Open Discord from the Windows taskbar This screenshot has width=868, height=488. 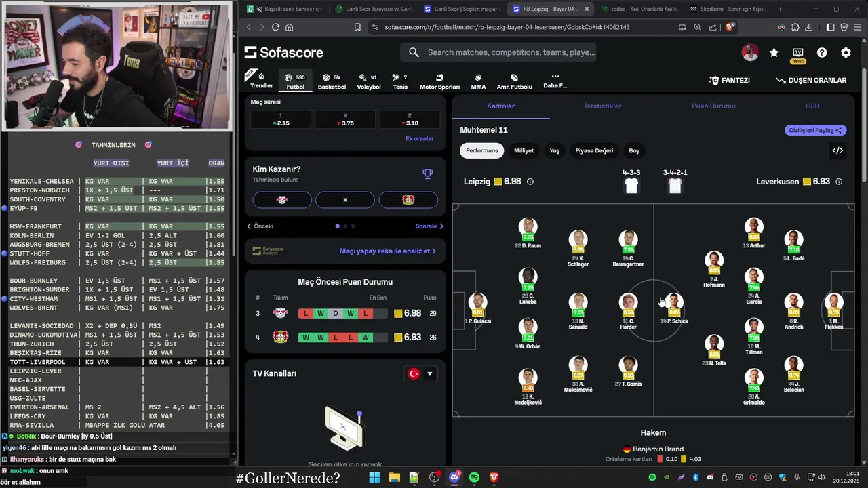pos(454,477)
